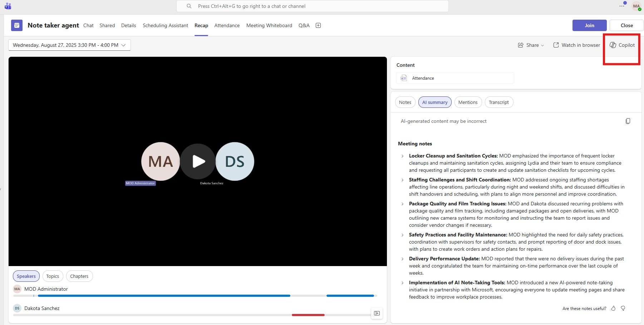Image resolution: width=644 pixels, height=325 pixels.
Task: Open Copilot for this meeting recap
Action: (x=622, y=45)
